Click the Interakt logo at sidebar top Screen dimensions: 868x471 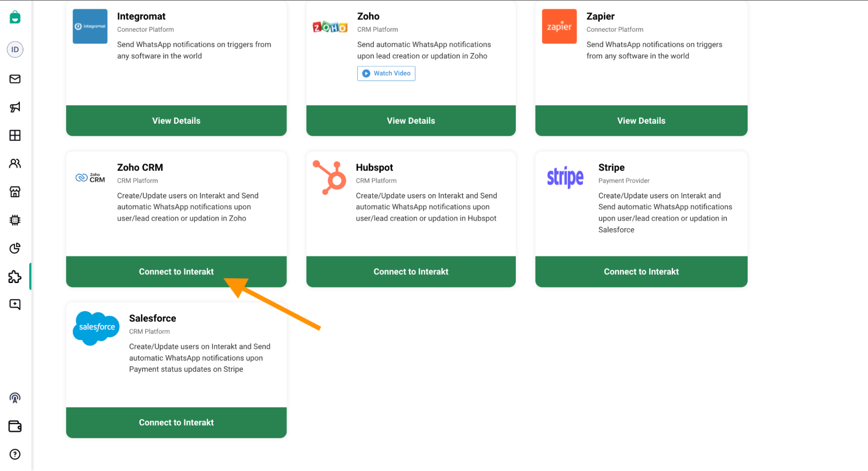click(15, 17)
